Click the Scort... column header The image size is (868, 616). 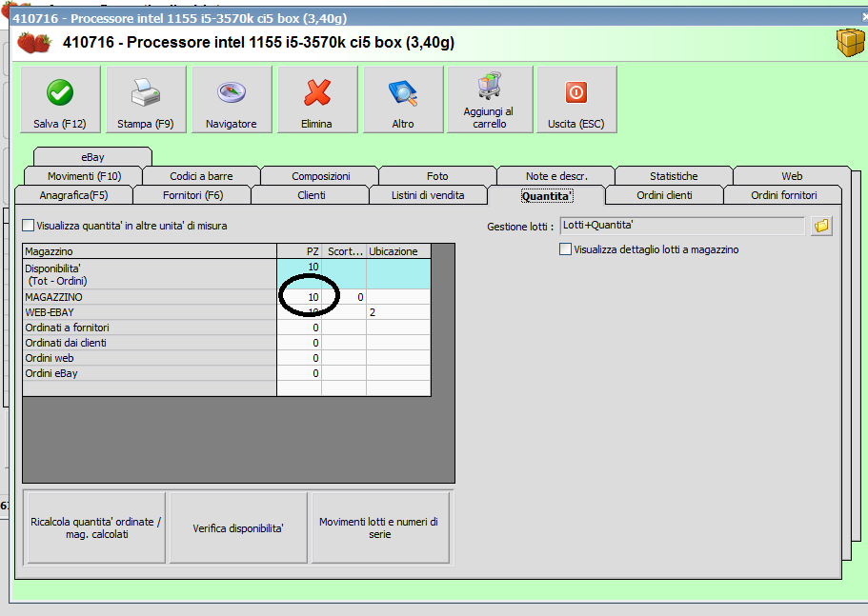[344, 251]
